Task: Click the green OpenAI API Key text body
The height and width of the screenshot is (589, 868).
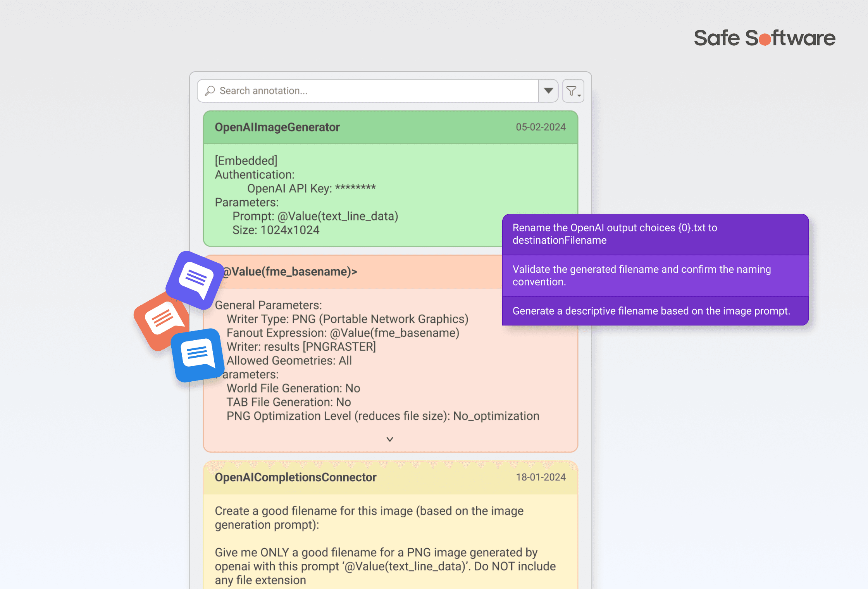Action: 311,189
